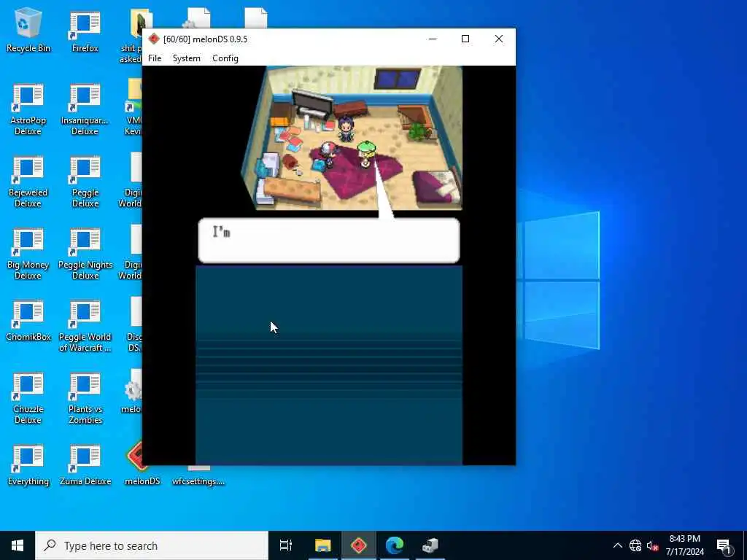
Task: Click the green-hat character in the game room
Action: pyautogui.click(x=366, y=154)
